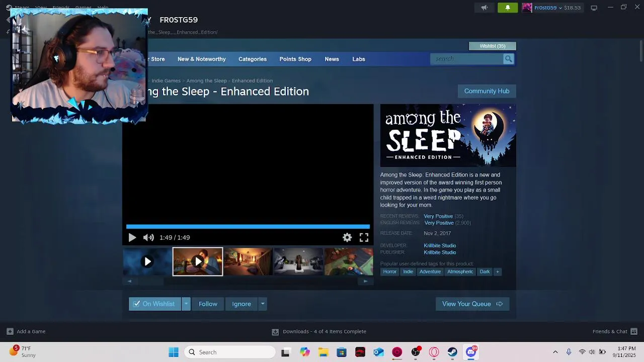644x362 pixels.
Task: Click the Indie tag
Action: [408, 271]
